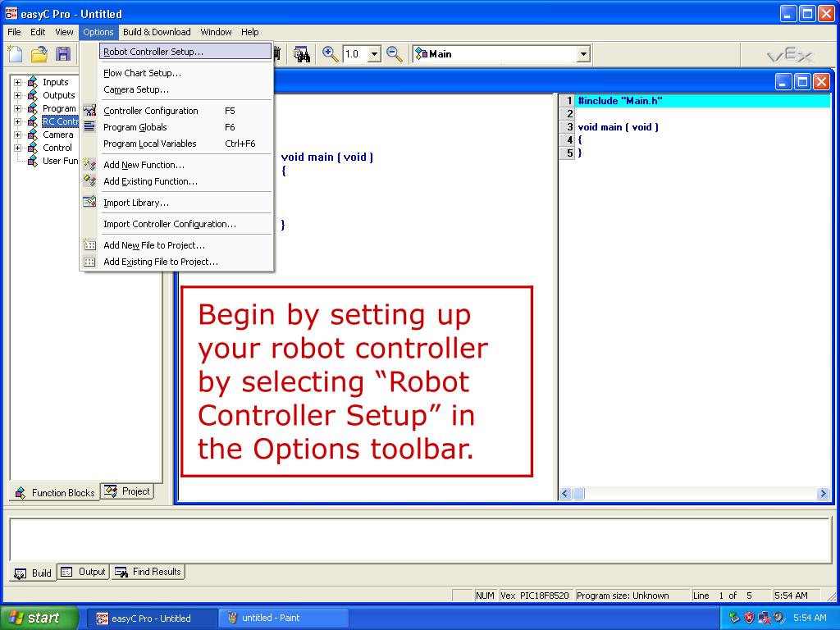Select Program Local Variables menu entry
The height and width of the screenshot is (630, 840).
tap(185, 144)
